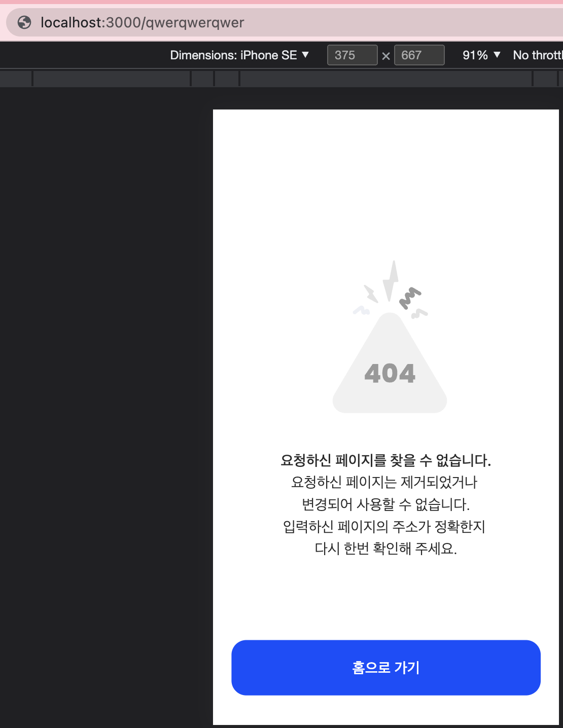Image resolution: width=563 pixels, height=728 pixels.
Task: Click the line 다시 한번 확인해 주세요
Action: 386,549
